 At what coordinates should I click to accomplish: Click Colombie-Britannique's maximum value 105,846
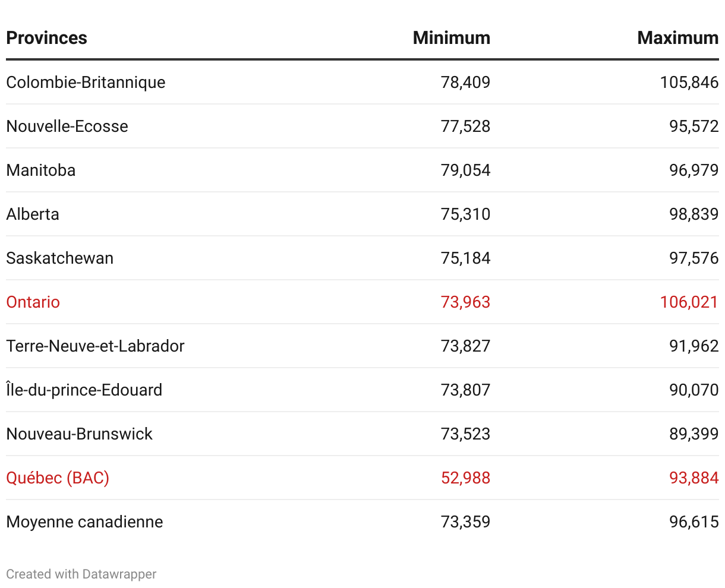pos(689,82)
